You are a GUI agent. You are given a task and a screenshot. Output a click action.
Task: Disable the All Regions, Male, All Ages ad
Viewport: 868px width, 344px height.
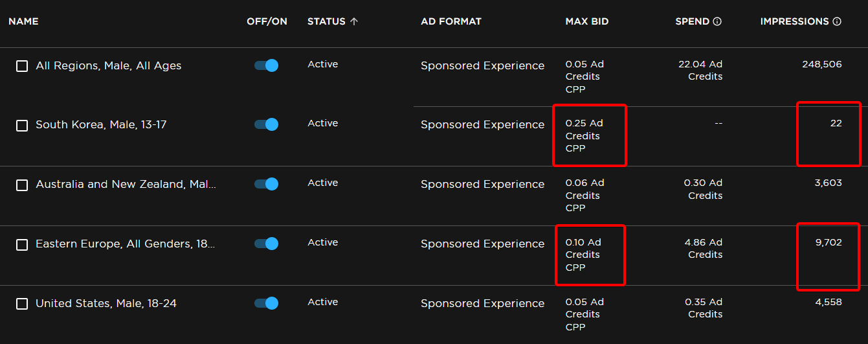coord(266,65)
